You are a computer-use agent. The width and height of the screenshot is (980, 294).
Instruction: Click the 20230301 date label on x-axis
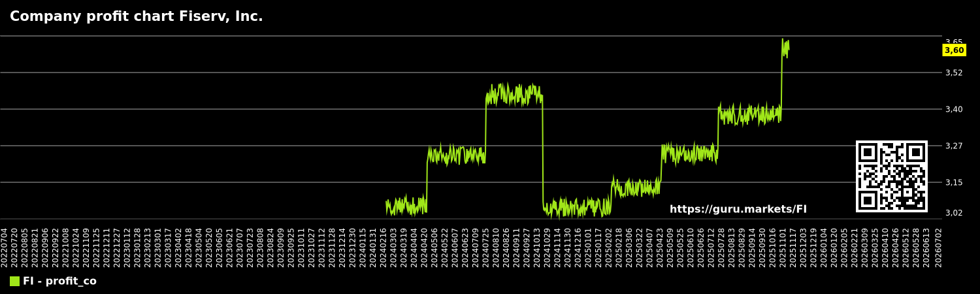click(158, 247)
